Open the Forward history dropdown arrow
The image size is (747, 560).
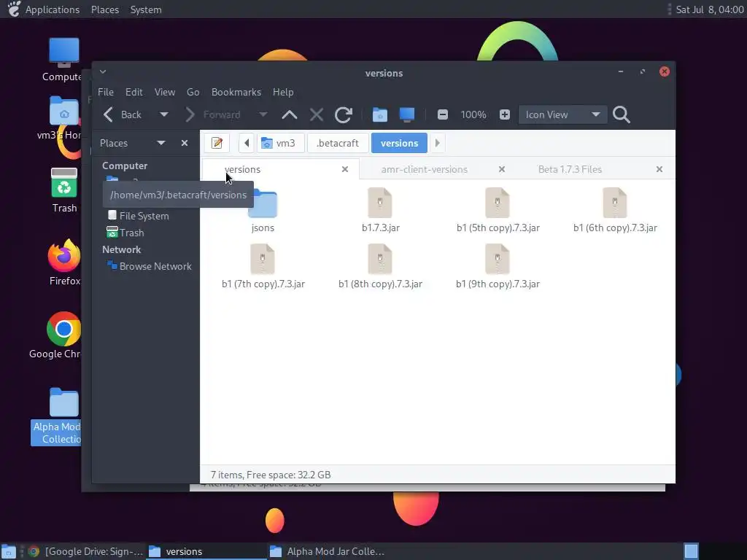pyautogui.click(x=263, y=114)
